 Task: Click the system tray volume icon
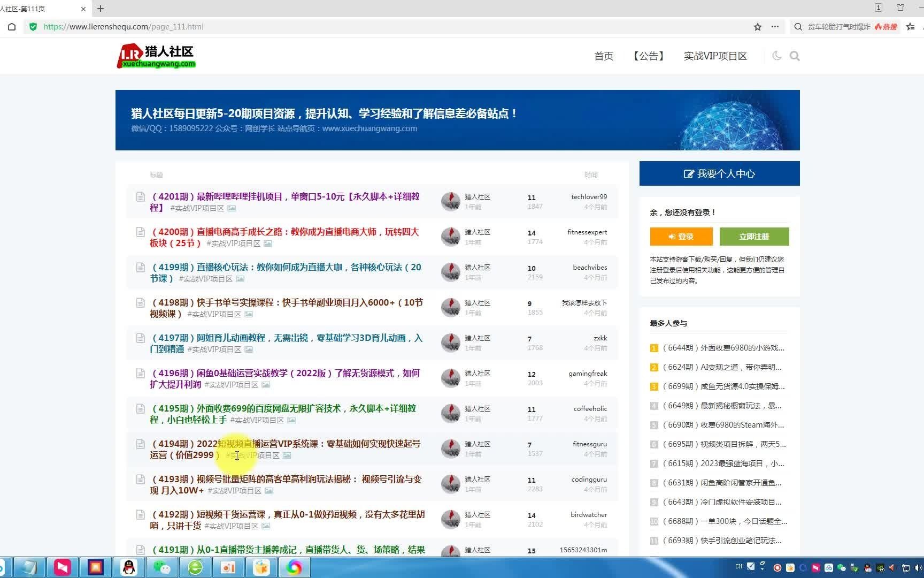pos(919,567)
